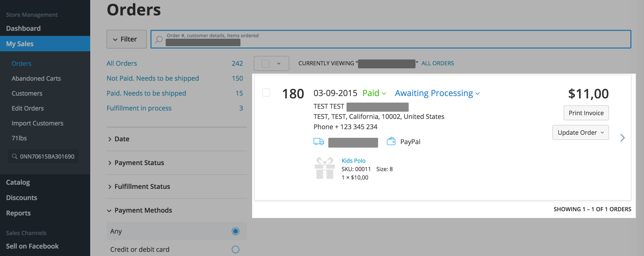Click the Print Invoice button
The width and height of the screenshot is (644, 256).
586,113
